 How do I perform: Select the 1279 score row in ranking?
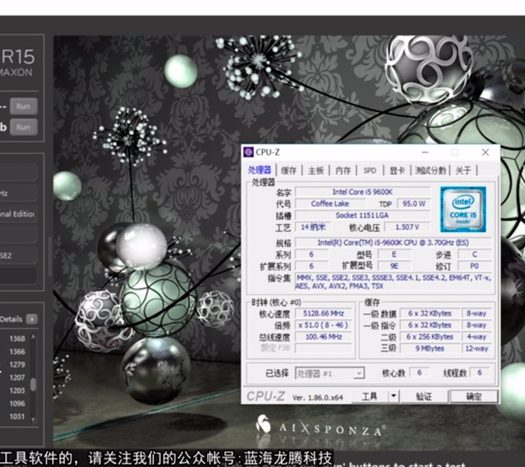pos(17,365)
